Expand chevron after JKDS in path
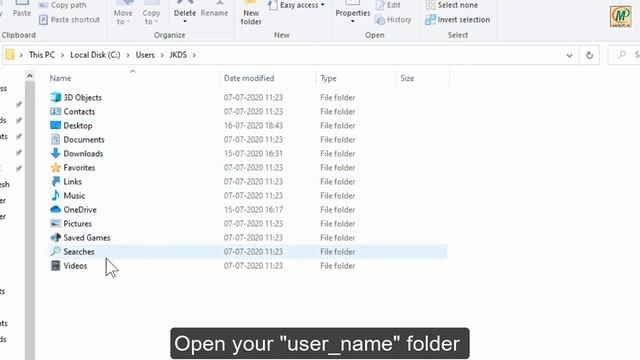Screen dimensions: 640x360 [194, 55]
